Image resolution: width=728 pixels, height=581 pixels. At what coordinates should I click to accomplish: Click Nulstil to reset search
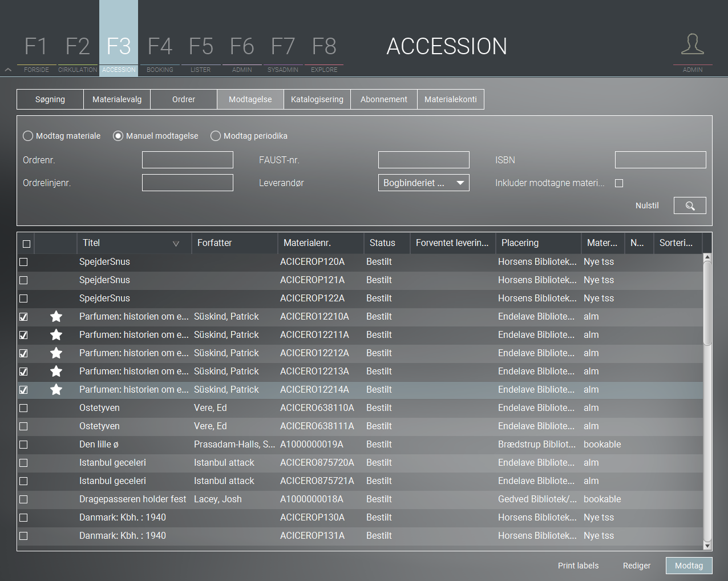[647, 205]
